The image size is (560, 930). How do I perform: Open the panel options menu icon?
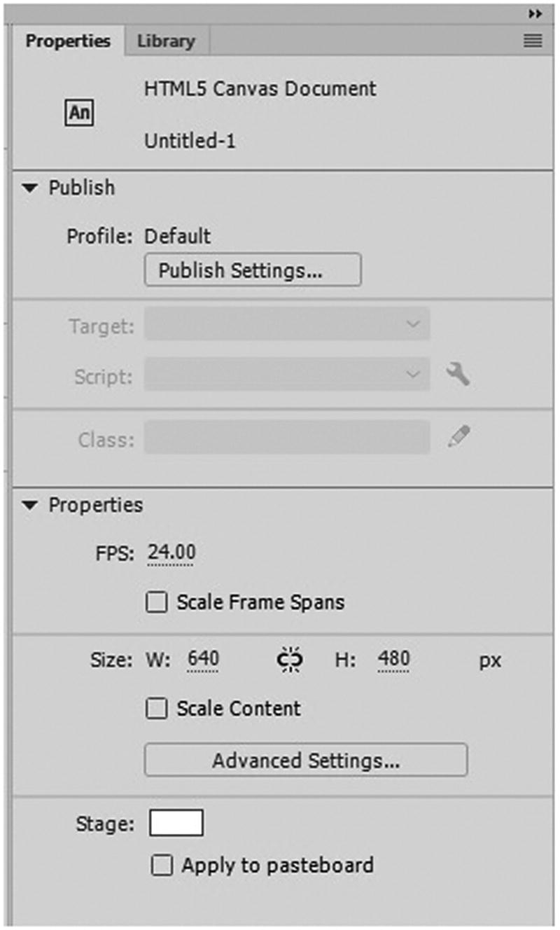tap(533, 41)
